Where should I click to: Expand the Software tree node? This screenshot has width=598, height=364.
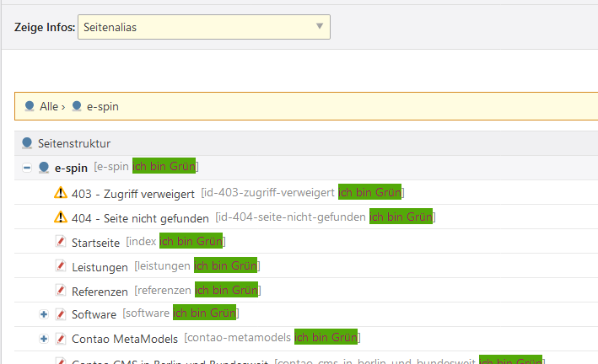[x=44, y=314]
